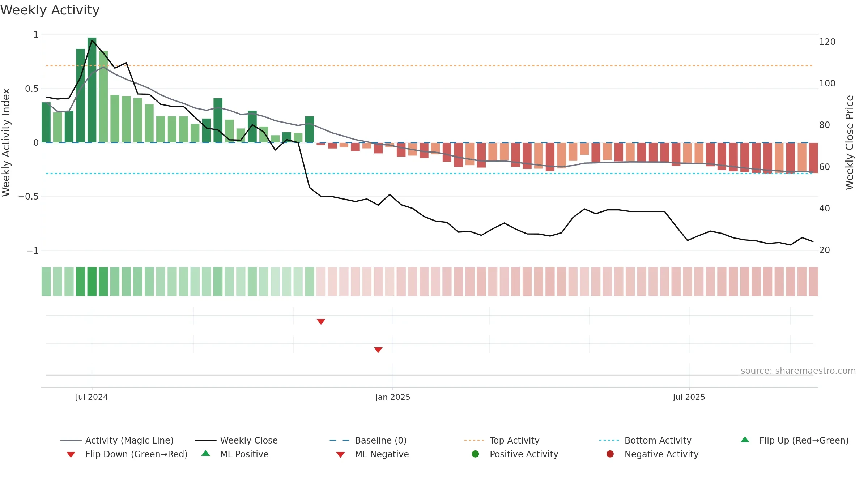Click the Jul 2024 axis label

(92, 397)
